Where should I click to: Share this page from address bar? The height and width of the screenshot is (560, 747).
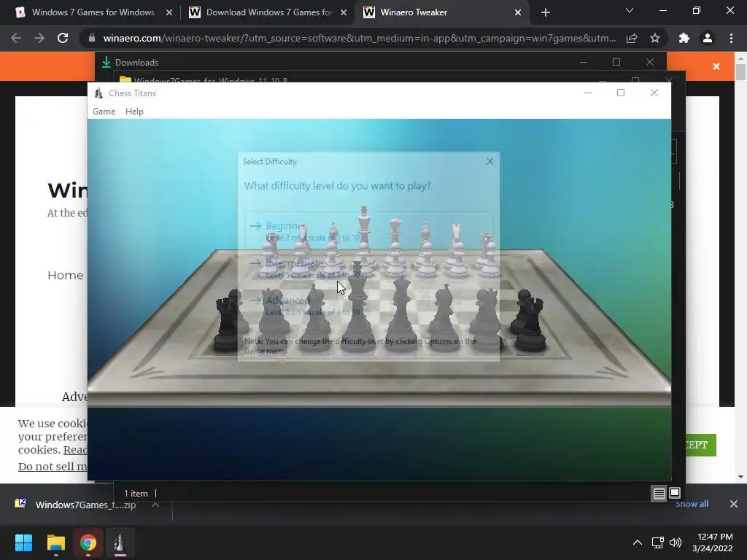point(632,38)
